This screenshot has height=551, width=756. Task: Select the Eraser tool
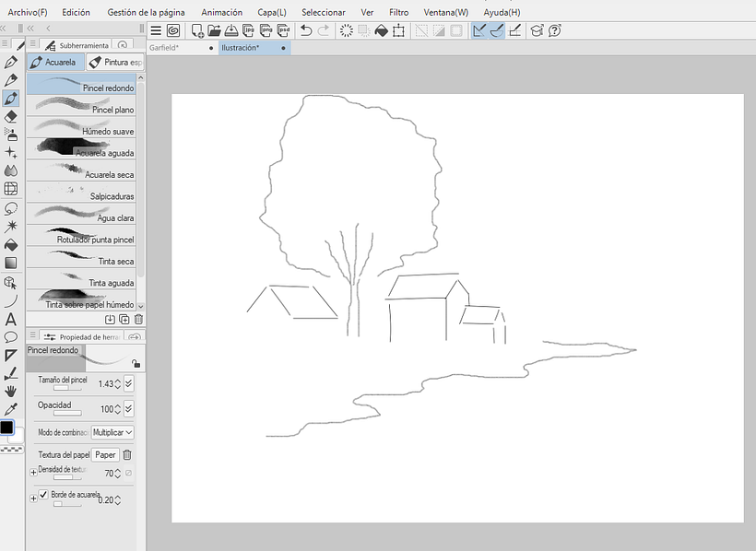[11, 117]
